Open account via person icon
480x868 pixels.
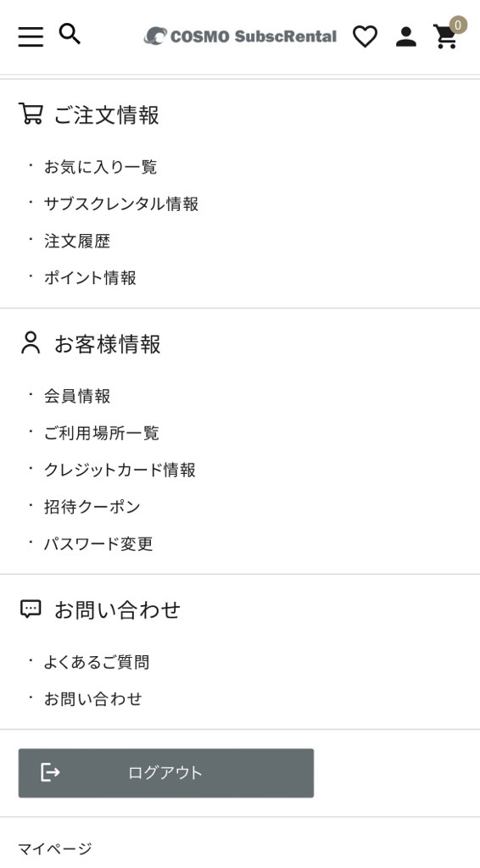[406, 37]
